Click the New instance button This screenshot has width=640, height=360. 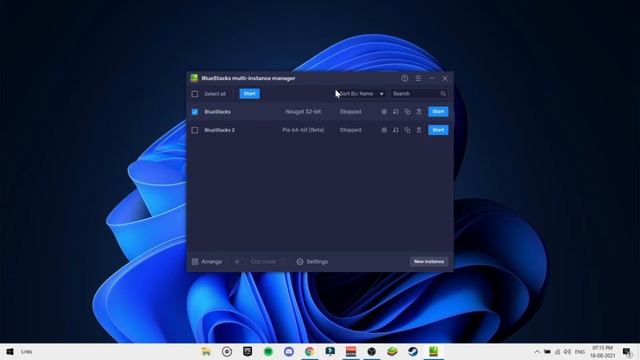pos(429,262)
